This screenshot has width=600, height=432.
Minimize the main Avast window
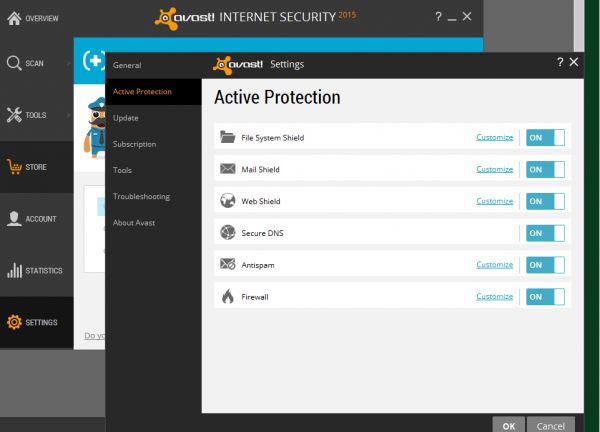point(452,18)
